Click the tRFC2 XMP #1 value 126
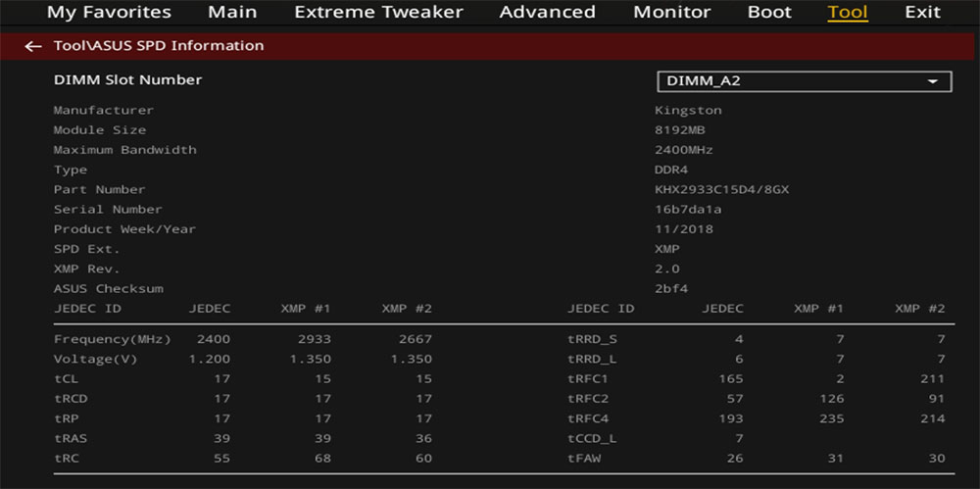The width and height of the screenshot is (980, 489). click(831, 399)
